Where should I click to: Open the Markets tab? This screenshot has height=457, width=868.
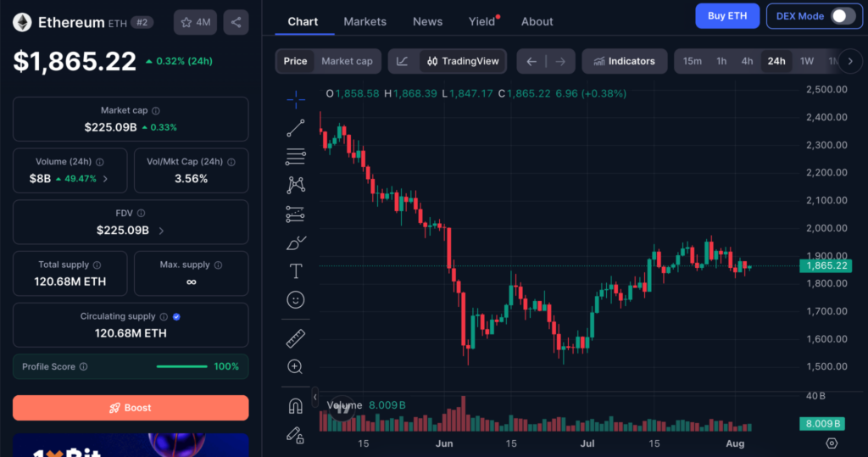pos(364,21)
